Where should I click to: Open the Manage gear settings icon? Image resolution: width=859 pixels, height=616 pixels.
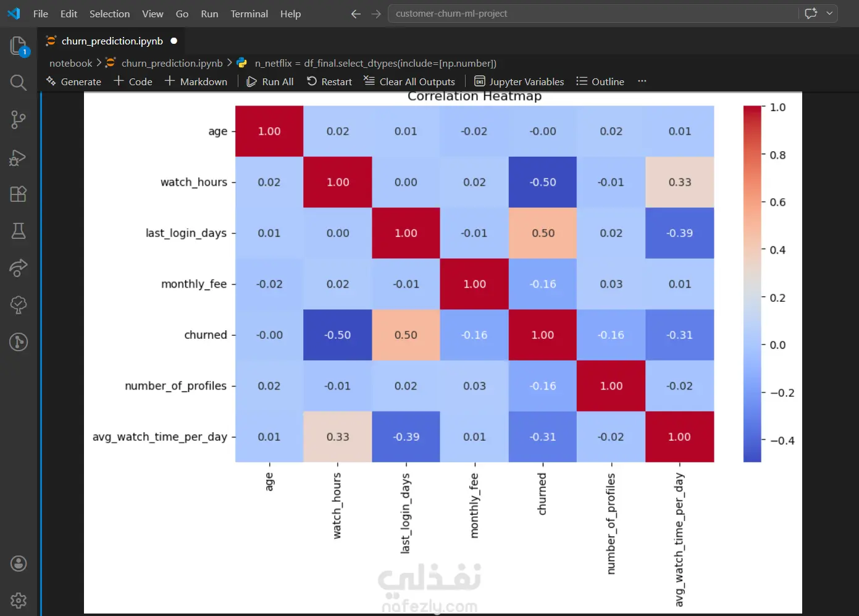pyautogui.click(x=19, y=600)
